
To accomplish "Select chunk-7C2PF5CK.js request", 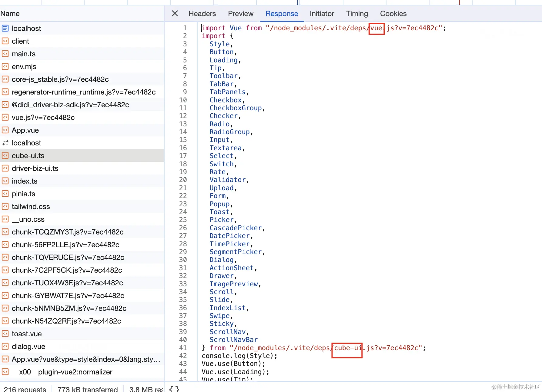I will coord(82,270).
